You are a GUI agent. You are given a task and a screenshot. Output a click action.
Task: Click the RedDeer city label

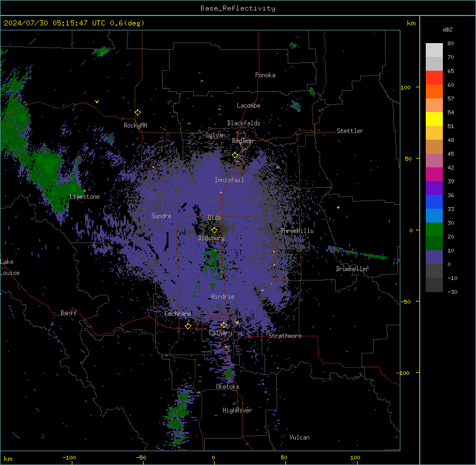click(243, 141)
